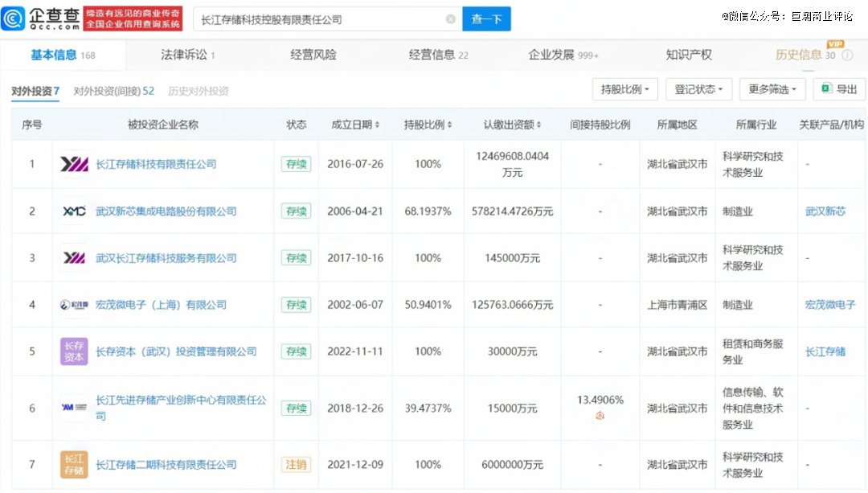Open the 持股比例 filter dropdown

click(625, 89)
